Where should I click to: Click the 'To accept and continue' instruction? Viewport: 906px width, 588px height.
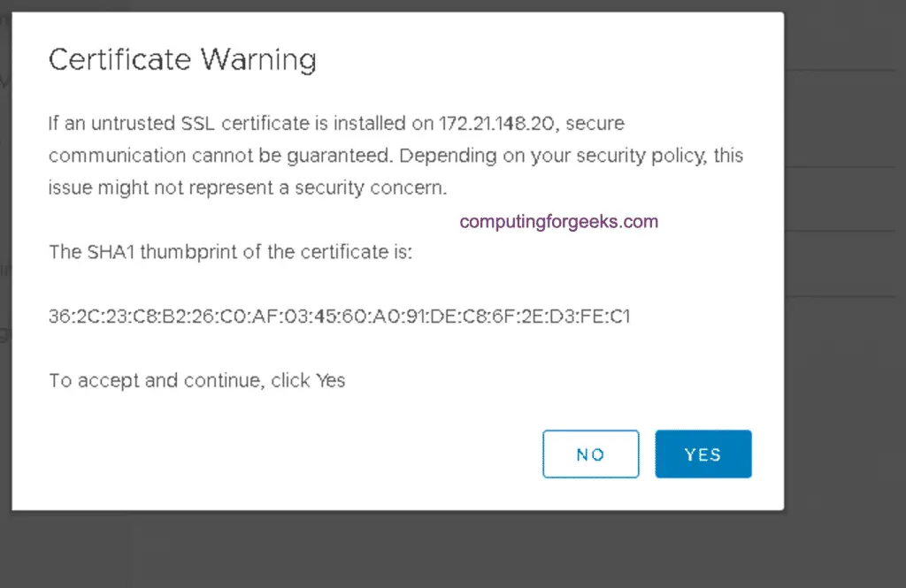(x=197, y=380)
